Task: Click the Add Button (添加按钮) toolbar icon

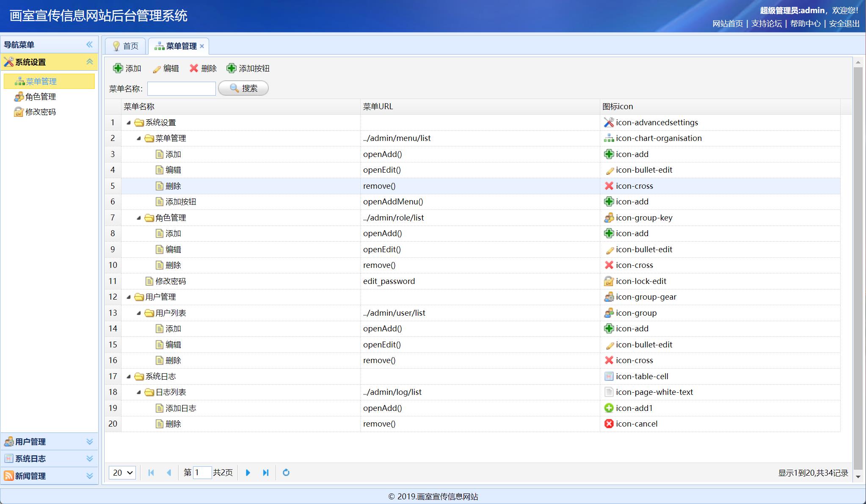Action: tap(232, 68)
